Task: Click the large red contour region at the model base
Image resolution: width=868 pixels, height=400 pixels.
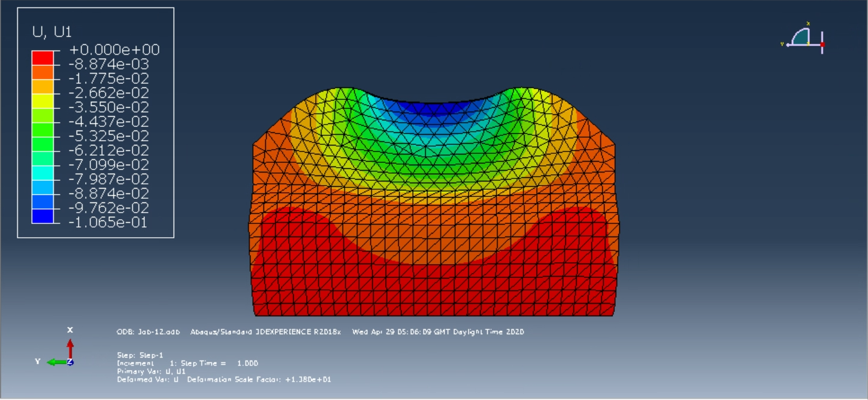Action: tap(434, 290)
